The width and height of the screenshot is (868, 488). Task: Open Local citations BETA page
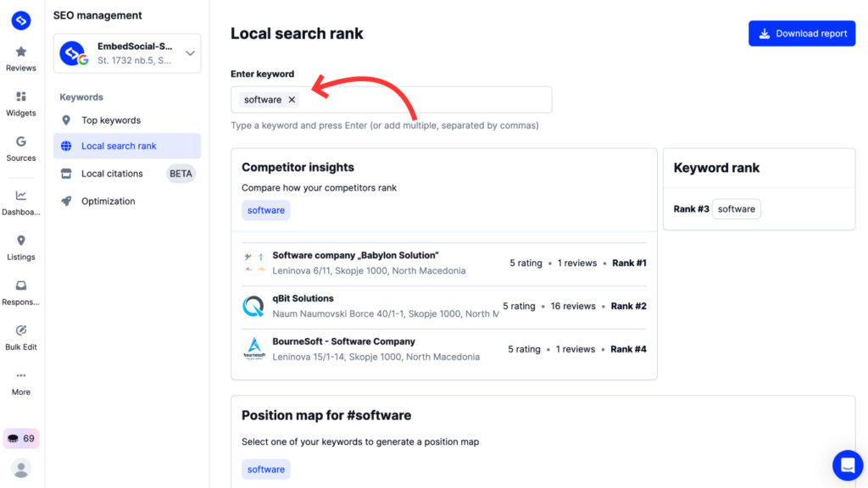[x=112, y=174]
